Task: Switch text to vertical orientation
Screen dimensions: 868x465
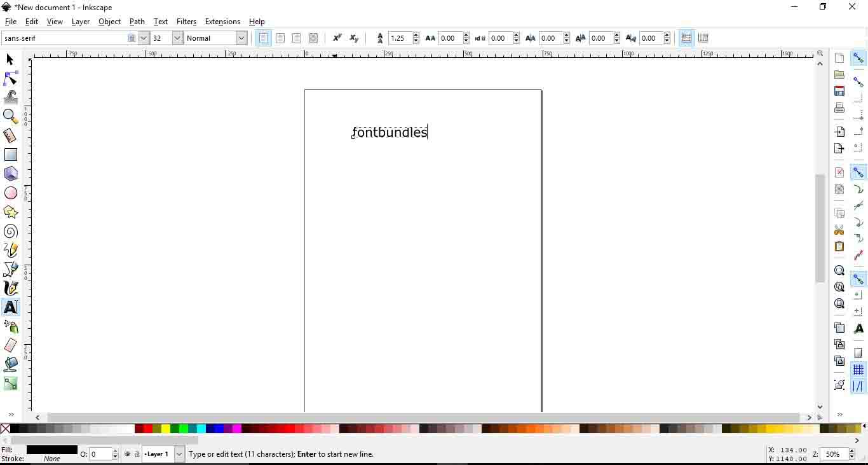Action: pos(703,38)
